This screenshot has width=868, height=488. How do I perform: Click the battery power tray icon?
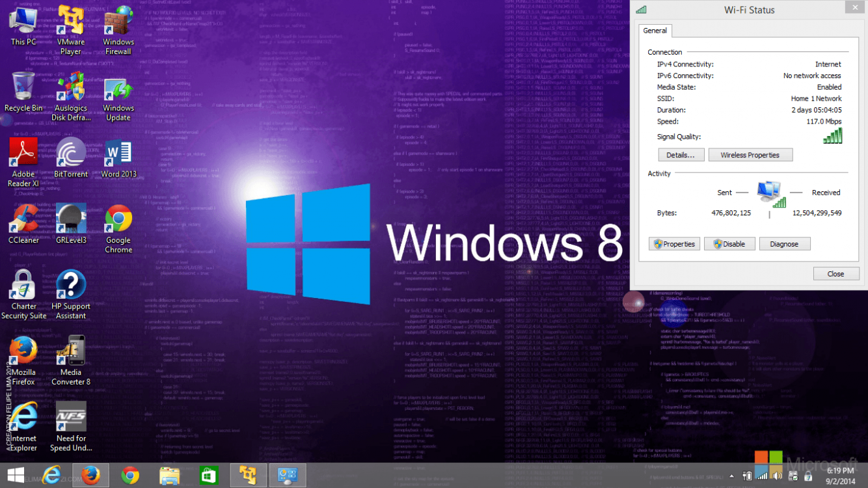[x=748, y=476]
